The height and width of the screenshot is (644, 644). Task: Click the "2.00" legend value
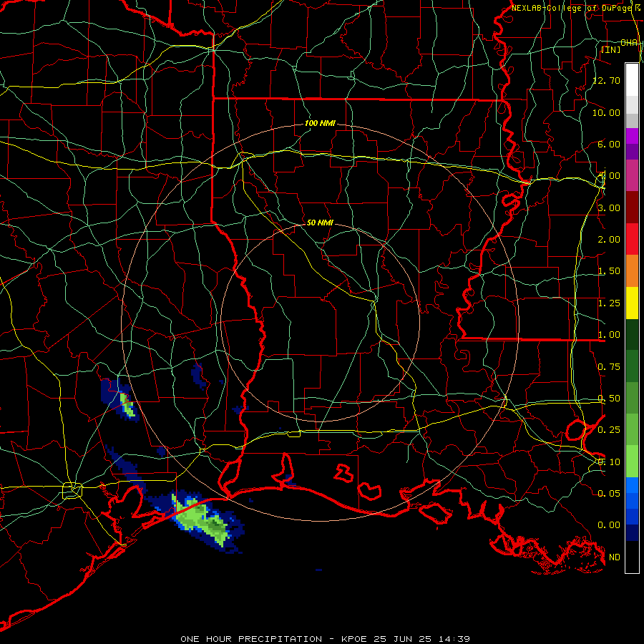609,240
